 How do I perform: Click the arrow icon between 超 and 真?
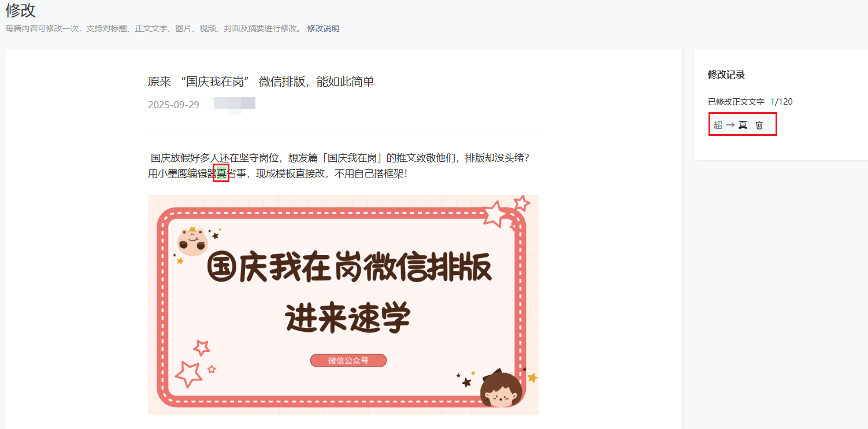pos(730,125)
